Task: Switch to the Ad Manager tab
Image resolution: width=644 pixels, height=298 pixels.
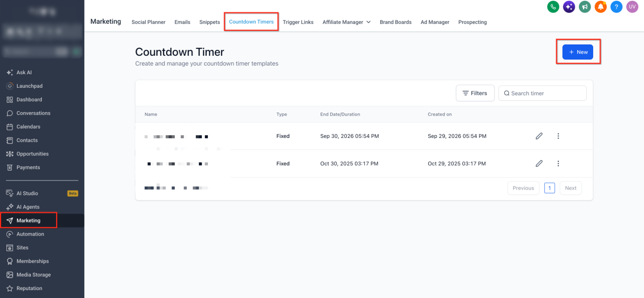Action: coord(435,22)
